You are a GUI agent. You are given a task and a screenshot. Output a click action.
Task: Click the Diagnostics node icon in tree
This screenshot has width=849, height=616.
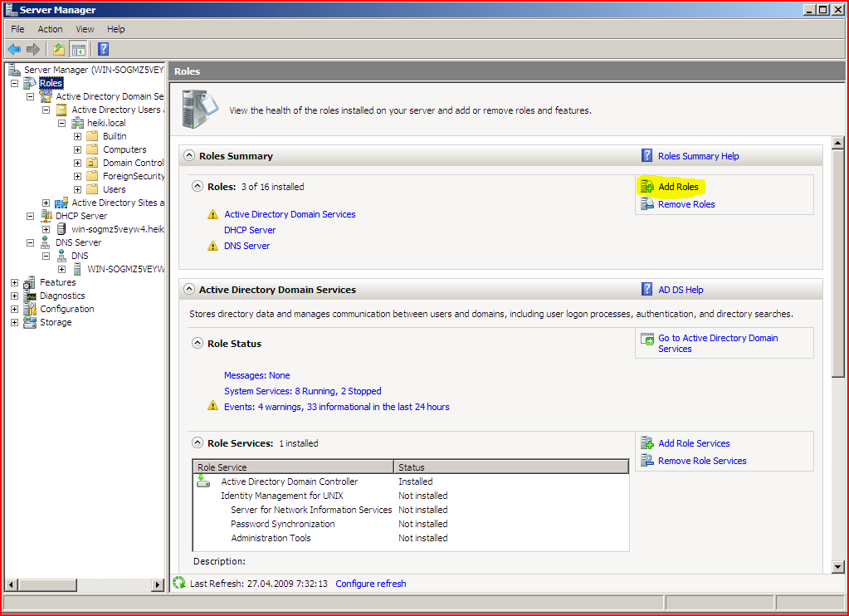tap(30, 296)
